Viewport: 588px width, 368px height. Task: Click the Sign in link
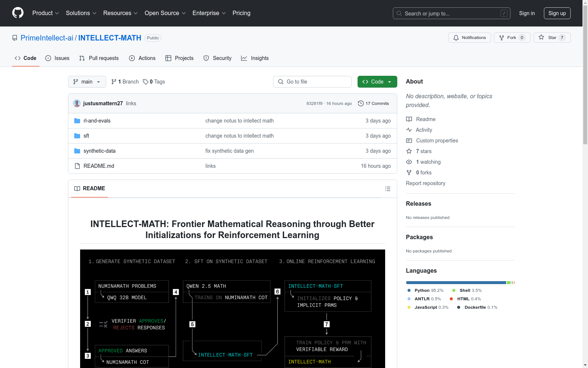point(527,13)
